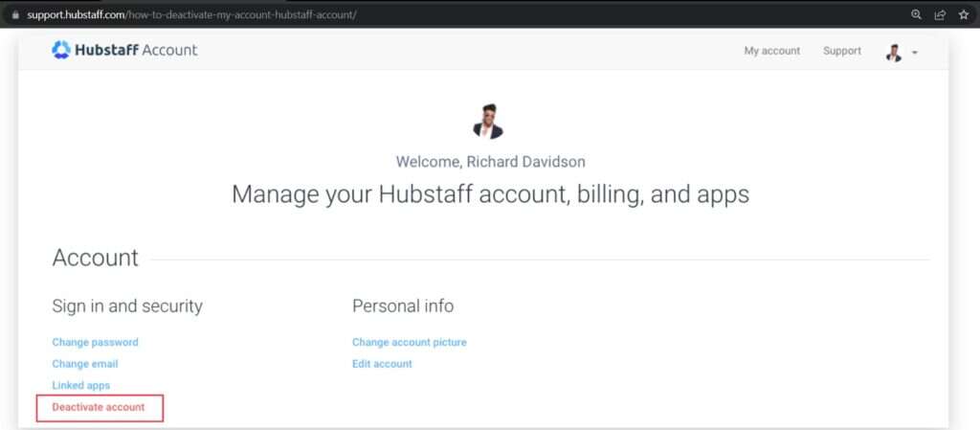Open My account in the header
Viewport: 980px width, 430px height.
[x=772, y=52]
